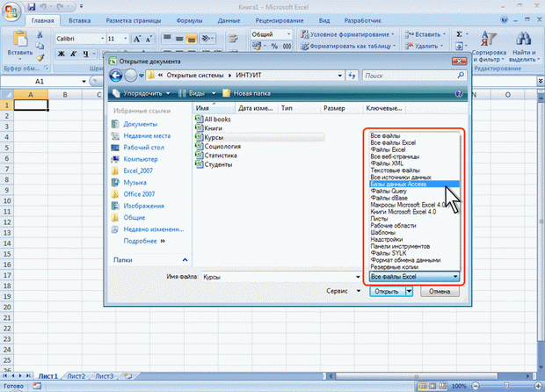Adjust the zoom slider handle
545x392 pixels.
[x=506, y=386]
